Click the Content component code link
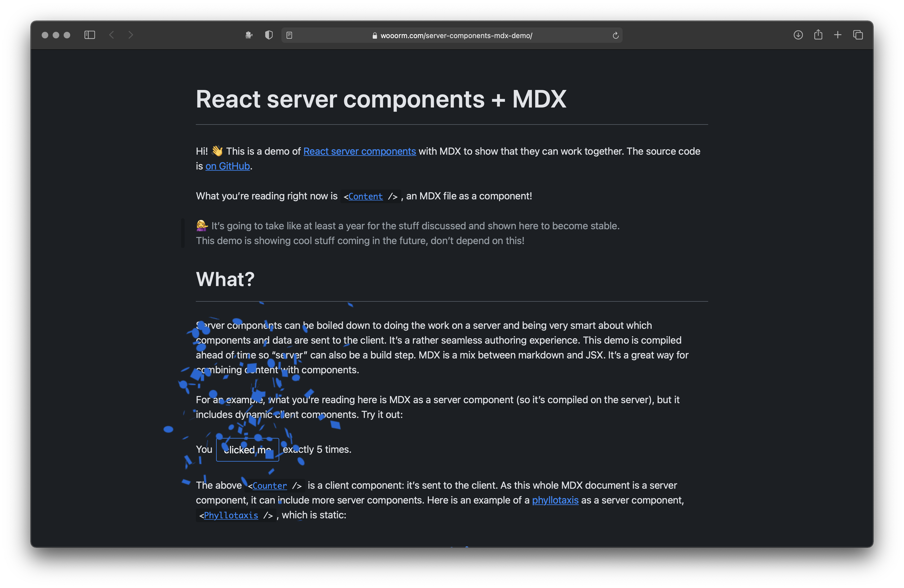The width and height of the screenshot is (904, 588). 365,196
